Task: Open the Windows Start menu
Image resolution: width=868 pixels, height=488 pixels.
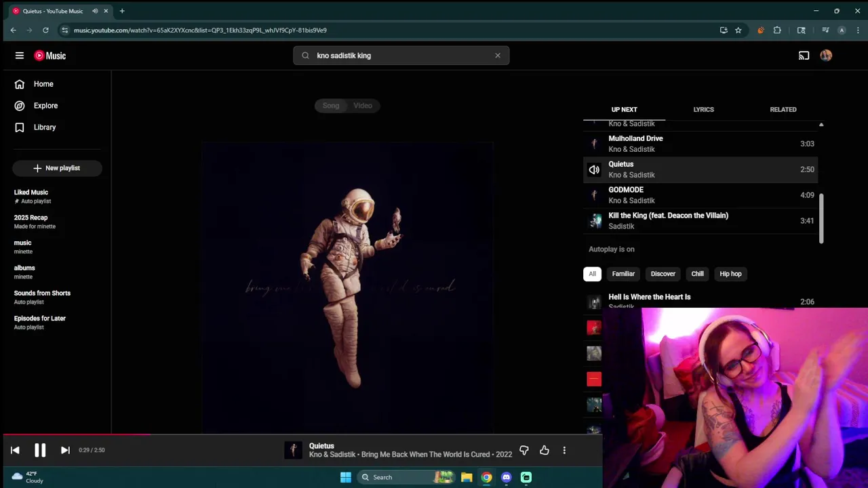Action: [346, 477]
